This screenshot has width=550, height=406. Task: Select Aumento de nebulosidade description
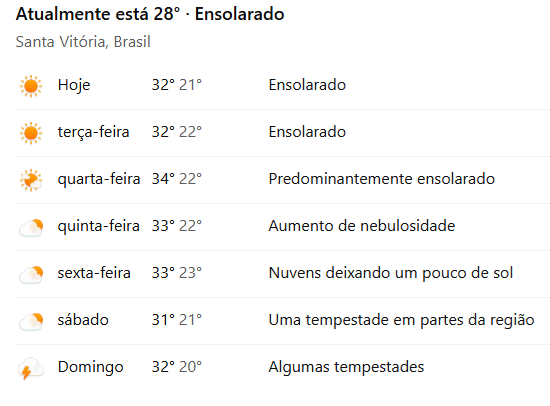click(x=362, y=226)
